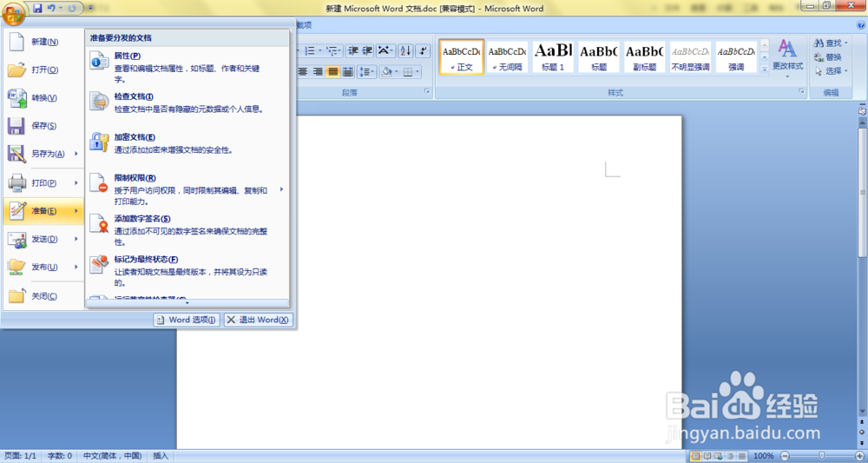Expand the styles gallery more arrow
Image resolution: width=868 pixels, height=463 pixels.
[x=765, y=69]
